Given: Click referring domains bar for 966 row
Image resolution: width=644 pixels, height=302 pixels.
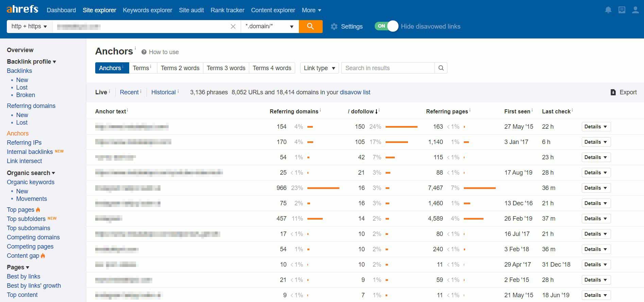Looking at the screenshot, I should [323, 188].
